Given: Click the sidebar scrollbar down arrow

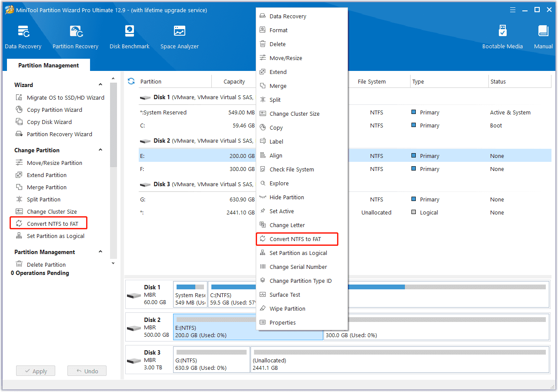Looking at the screenshot, I should point(113,263).
